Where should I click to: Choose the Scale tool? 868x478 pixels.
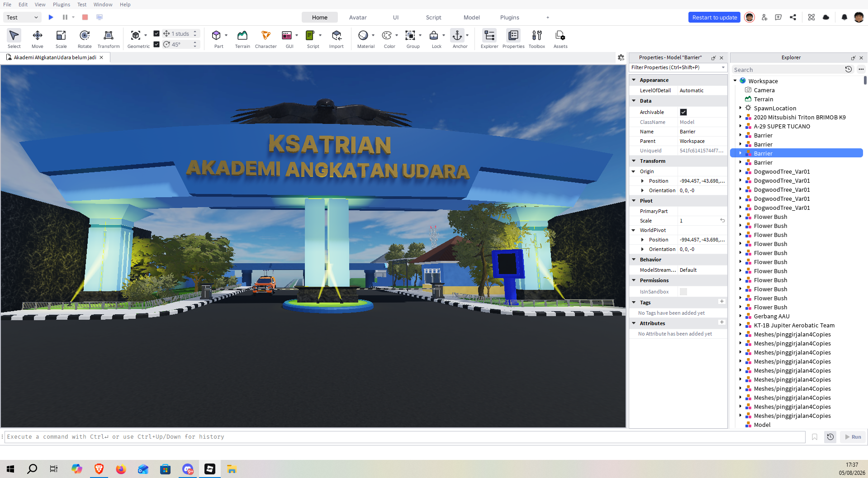pyautogui.click(x=61, y=39)
